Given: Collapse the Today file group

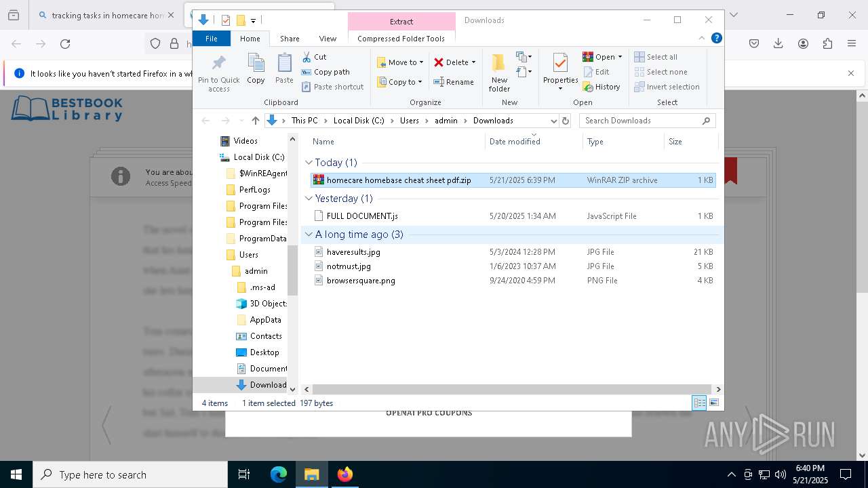Looking at the screenshot, I should (309, 163).
